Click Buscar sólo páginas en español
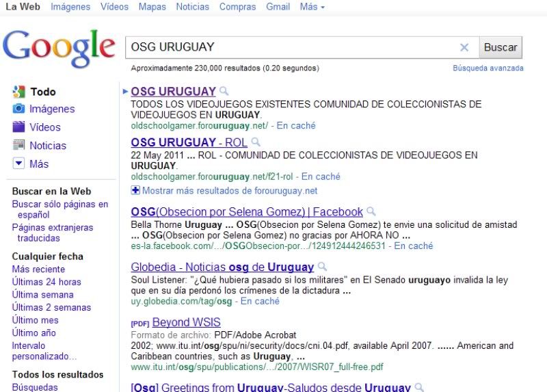547x392 pixels. 60,209
